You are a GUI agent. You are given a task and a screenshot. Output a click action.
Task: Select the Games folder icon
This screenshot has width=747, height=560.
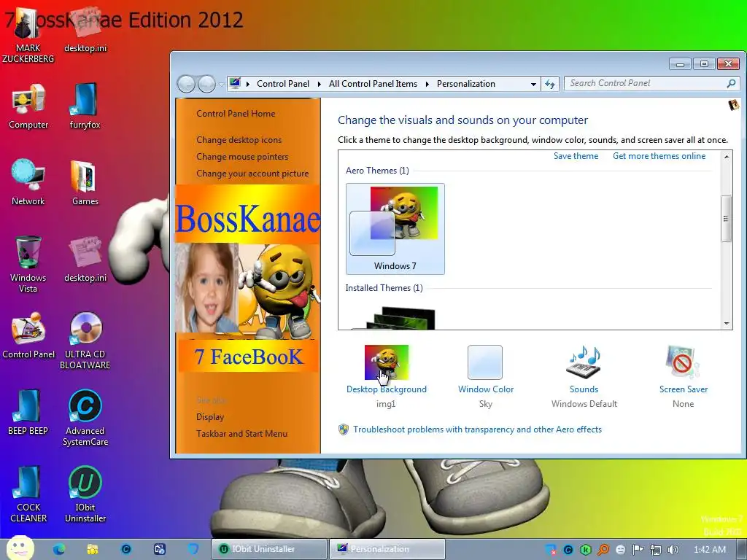coord(85,182)
